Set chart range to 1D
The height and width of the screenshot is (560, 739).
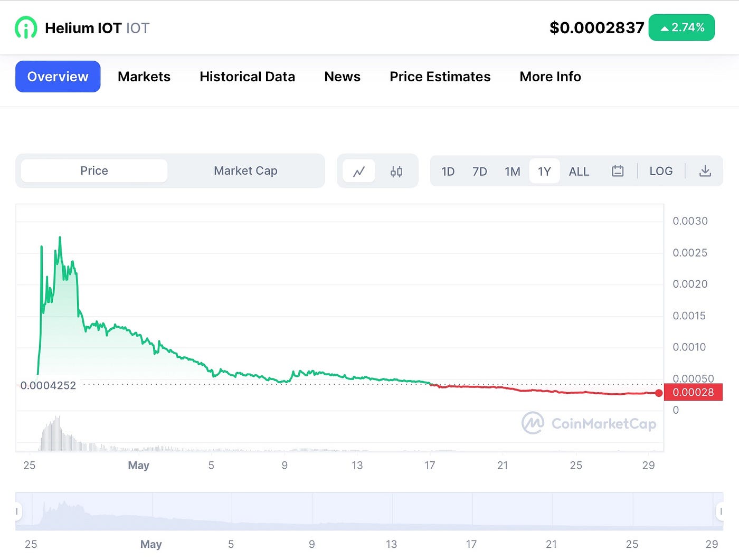point(448,172)
